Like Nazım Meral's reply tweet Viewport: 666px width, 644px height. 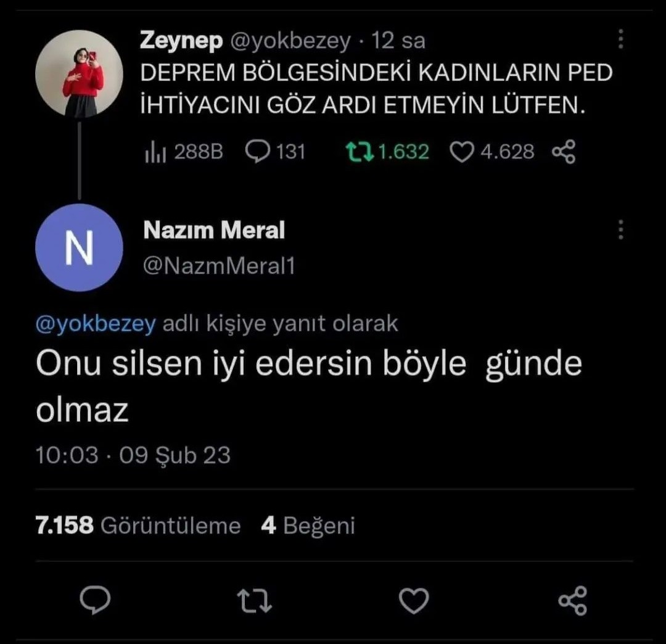coord(414,600)
